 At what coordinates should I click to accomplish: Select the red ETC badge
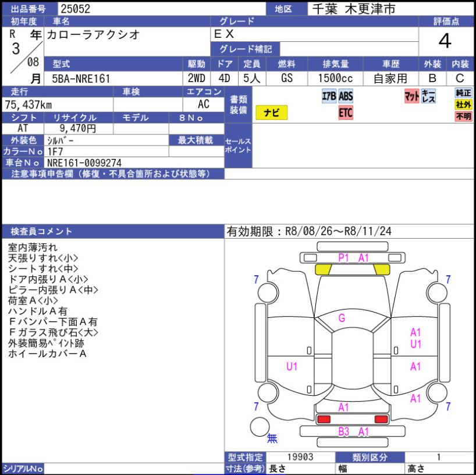[x=346, y=113]
